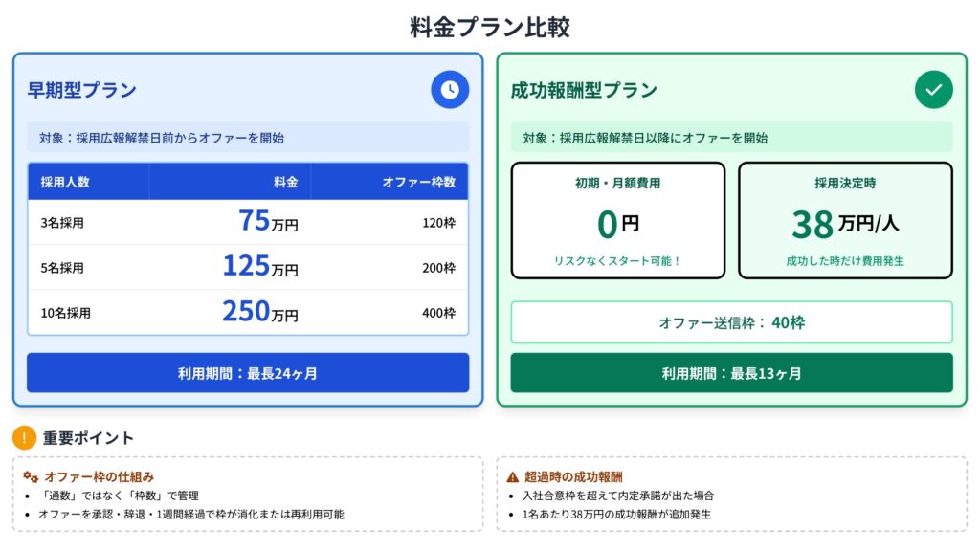Click the 利用期間：最長24ヶ月 blue bar
The image size is (980, 551).
(248, 373)
